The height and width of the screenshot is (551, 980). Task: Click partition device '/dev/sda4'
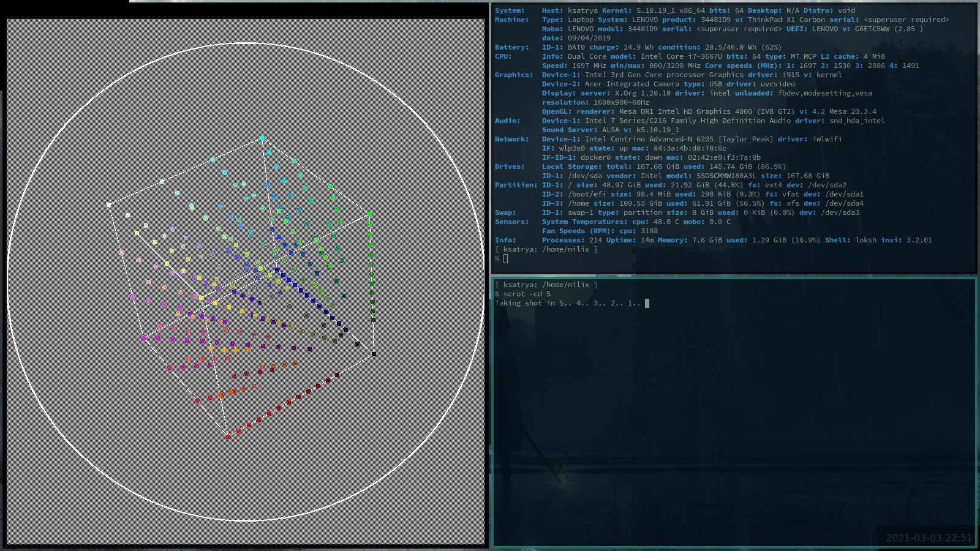click(x=844, y=203)
